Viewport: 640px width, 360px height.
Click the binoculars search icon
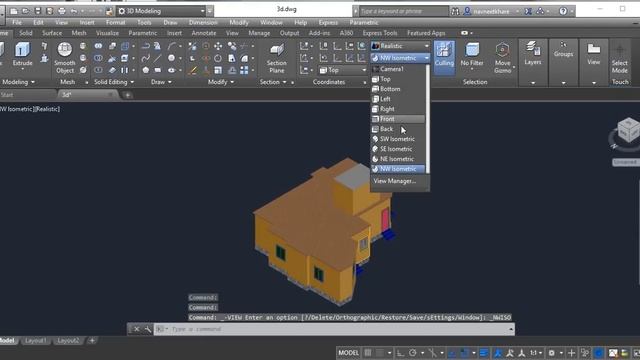[x=455, y=11]
